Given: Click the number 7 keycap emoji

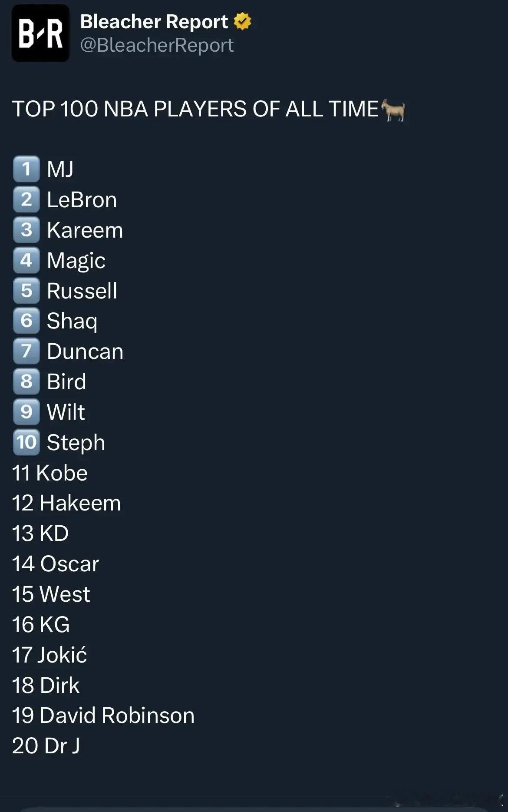Looking at the screenshot, I should 26,351.
